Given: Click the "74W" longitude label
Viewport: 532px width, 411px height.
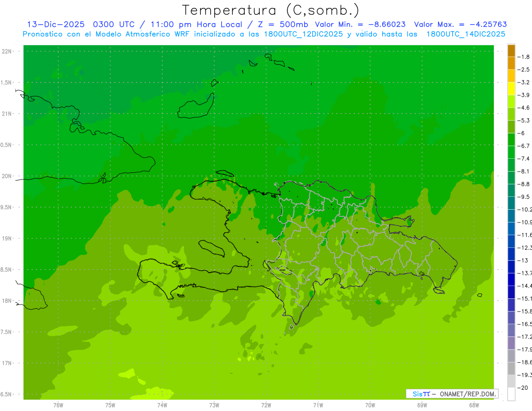Looking at the screenshot, I should 162,405.
